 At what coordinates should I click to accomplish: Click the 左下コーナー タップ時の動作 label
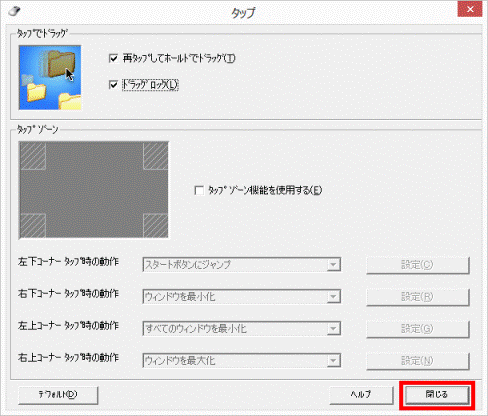tap(68, 262)
